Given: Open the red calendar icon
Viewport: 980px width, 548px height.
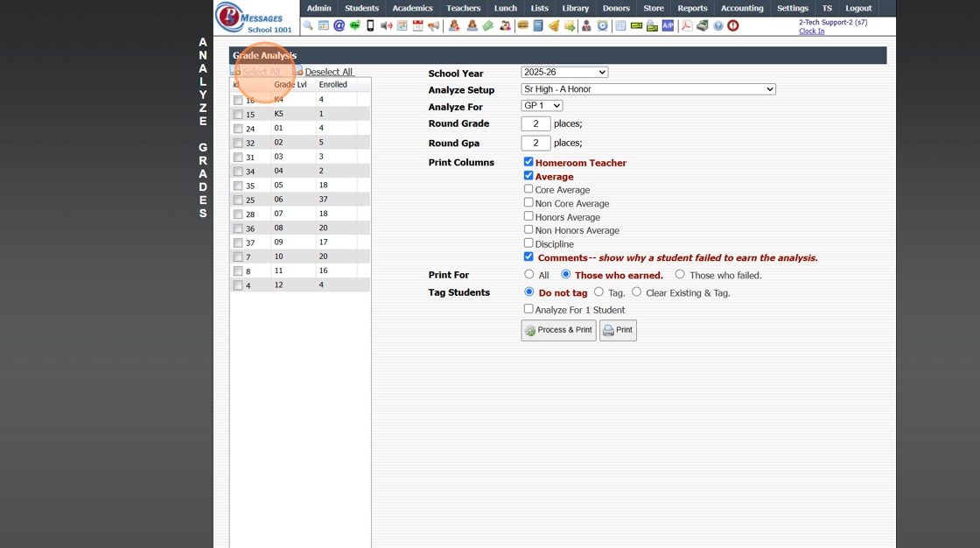Looking at the screenshot, I should 417,25.
